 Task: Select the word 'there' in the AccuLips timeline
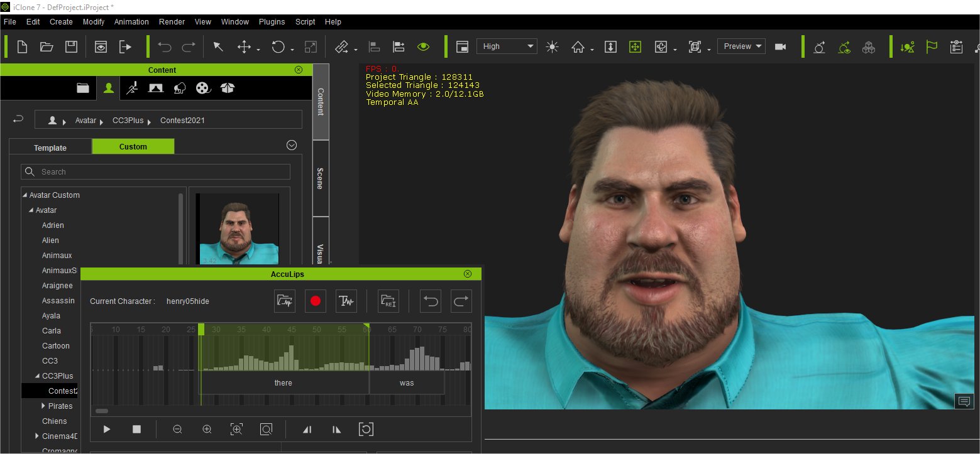pos(284,383)
